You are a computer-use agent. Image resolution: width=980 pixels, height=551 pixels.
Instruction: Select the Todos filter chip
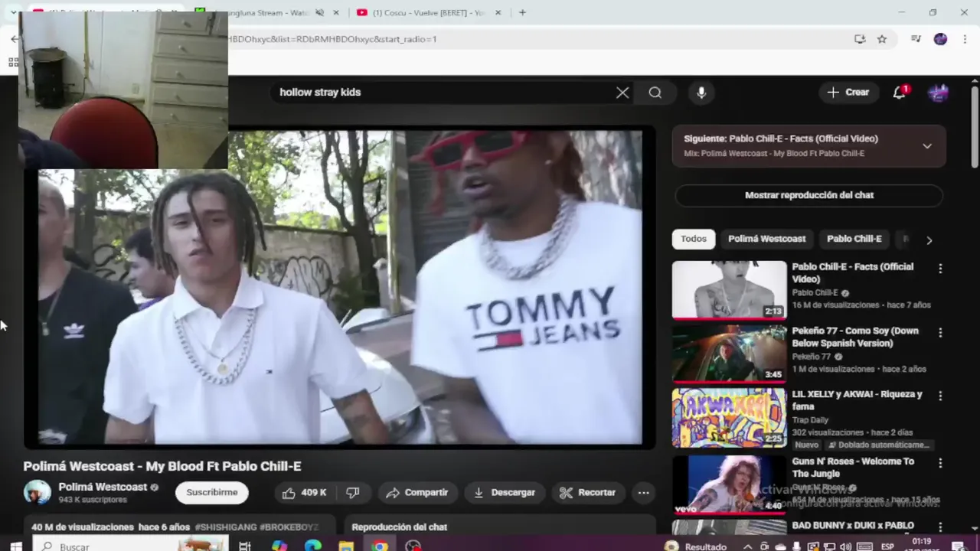coord(694,239)
